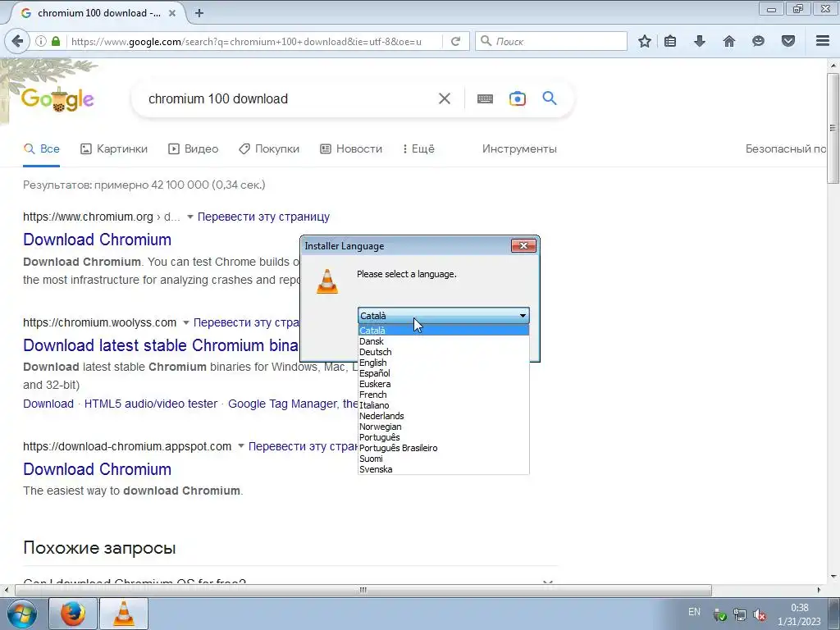This screenshot has height=630, width=840.
Task: Open Google on-screen keyboard icon
Action: 485,98
